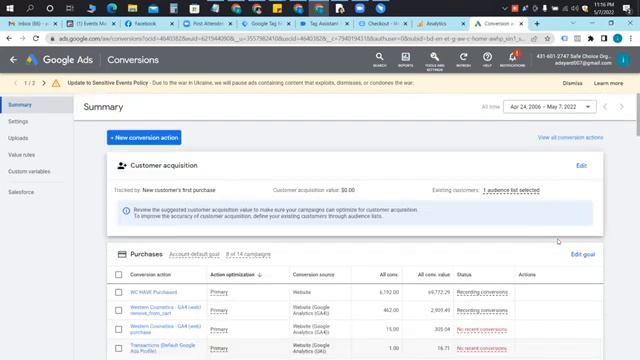This screenshot has width=640, height=360.
Task: Dismiss the Sensitive Events Policy banner
Action: tap(572, 83)
